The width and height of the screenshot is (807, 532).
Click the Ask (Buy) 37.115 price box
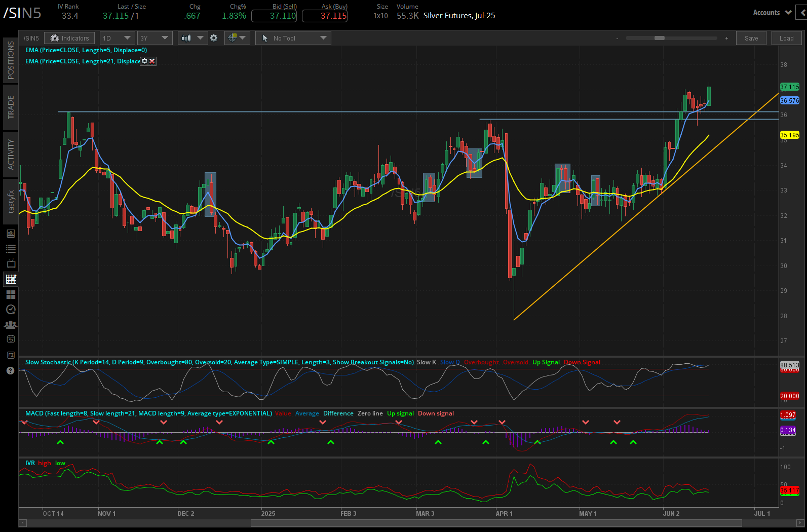(x=325, y=16)
